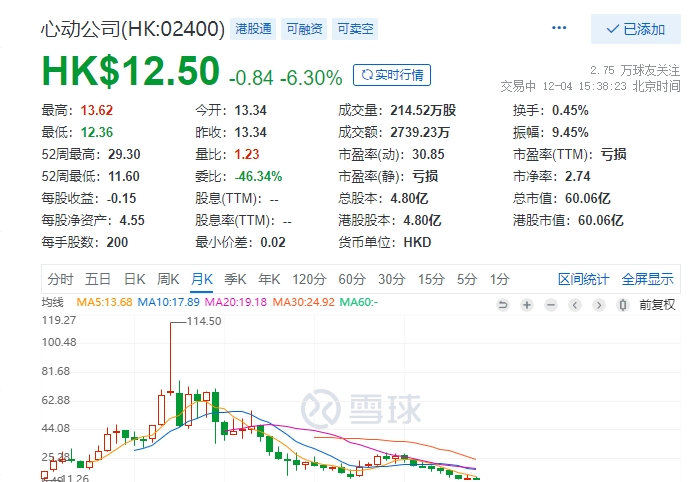Image resolution: width=700 pixels, height=482 pixels.
Task: Switch to the 5分 chart tab
Action: point(467,279)
